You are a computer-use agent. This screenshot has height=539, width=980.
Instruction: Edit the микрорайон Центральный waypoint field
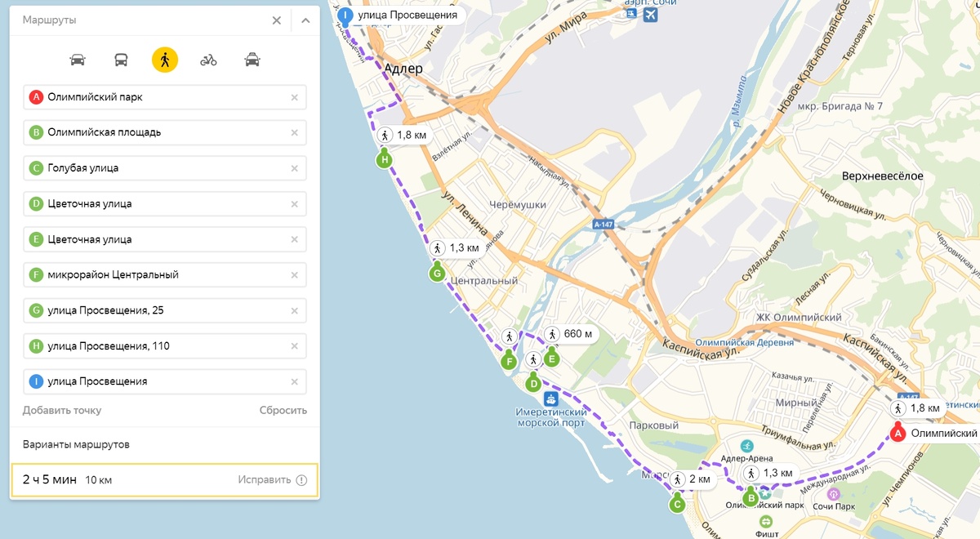[165, 275]
